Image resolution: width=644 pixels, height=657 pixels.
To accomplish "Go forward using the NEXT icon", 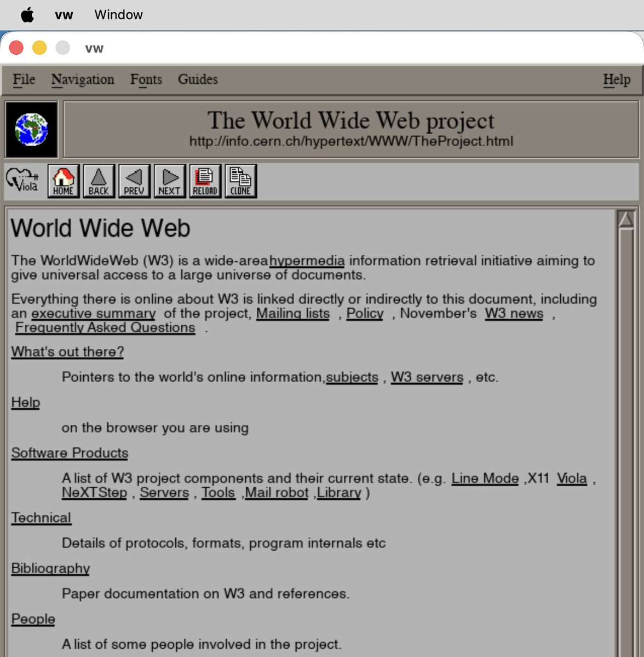I will point(170,181).
